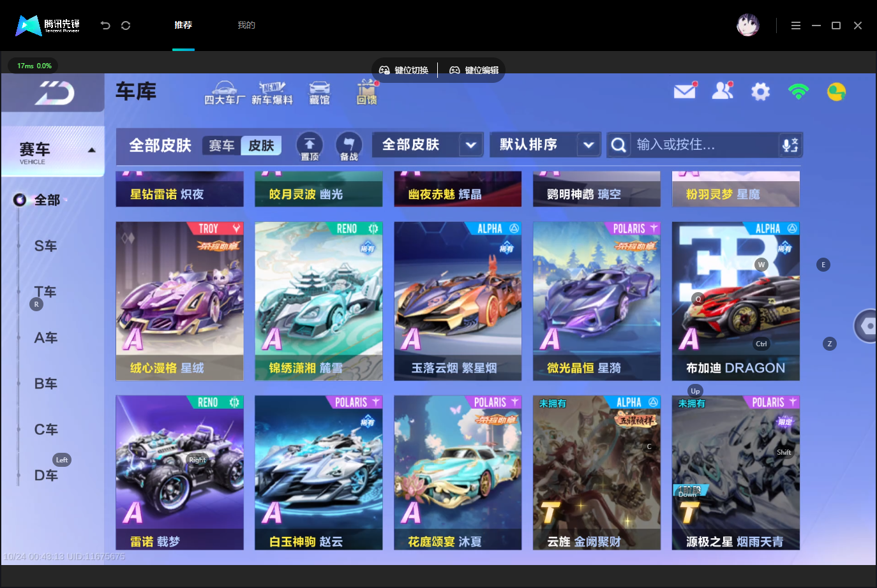Select T车 category
Image resolution: width=877 pixels, height=588 pixels.
tap(45, 292)
